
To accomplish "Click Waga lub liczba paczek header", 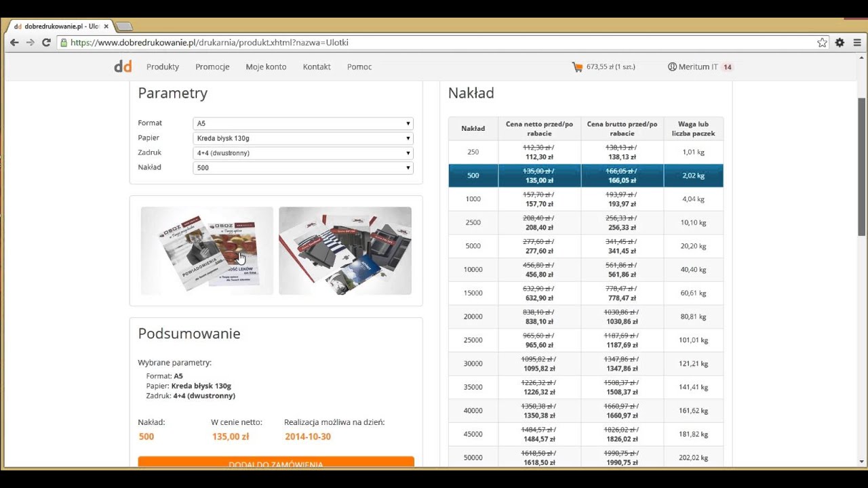I will tap(693, 129).
